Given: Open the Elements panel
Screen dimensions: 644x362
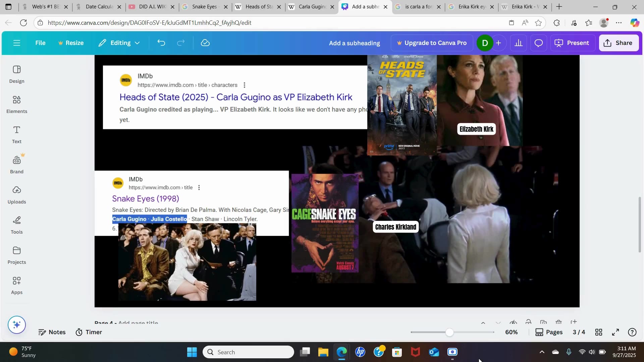Looking at the screenshot, I should point(17,104).
